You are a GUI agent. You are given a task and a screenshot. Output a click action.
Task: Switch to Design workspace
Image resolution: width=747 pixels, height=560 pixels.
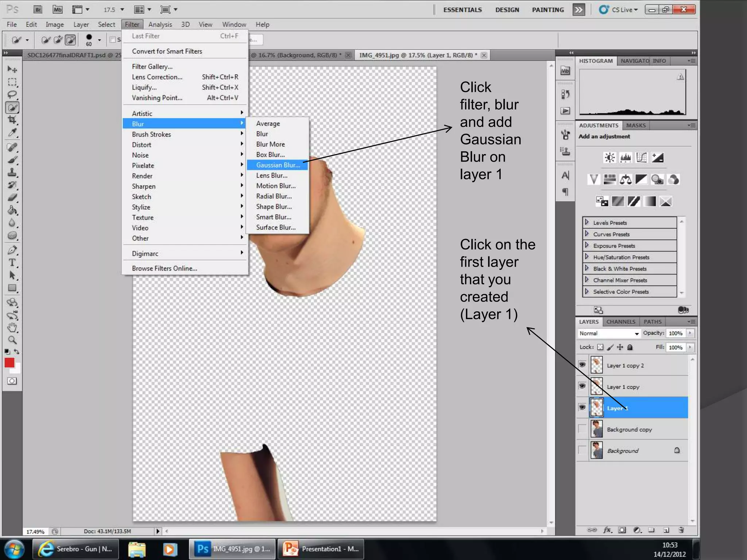[x=507, y=10]
